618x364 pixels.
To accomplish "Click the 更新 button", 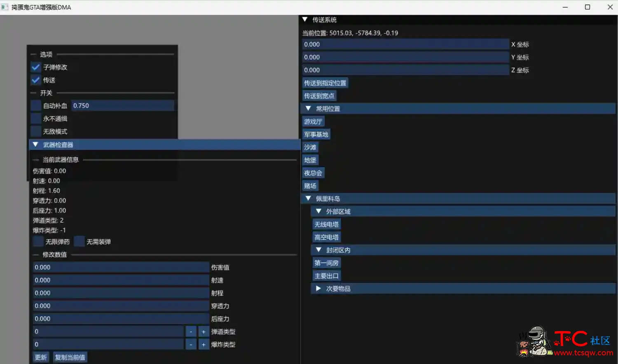I will (41, 357).
